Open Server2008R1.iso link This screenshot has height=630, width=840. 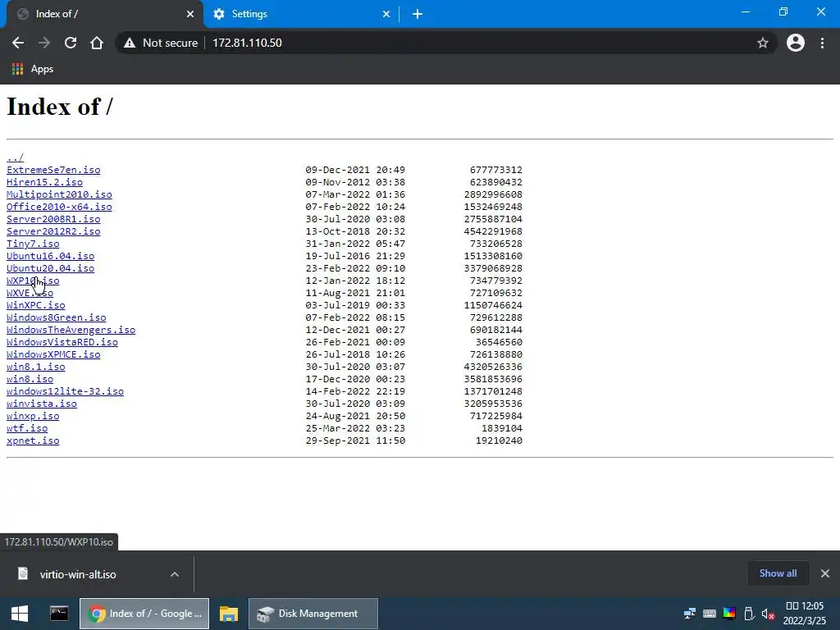tap(53, 219)
